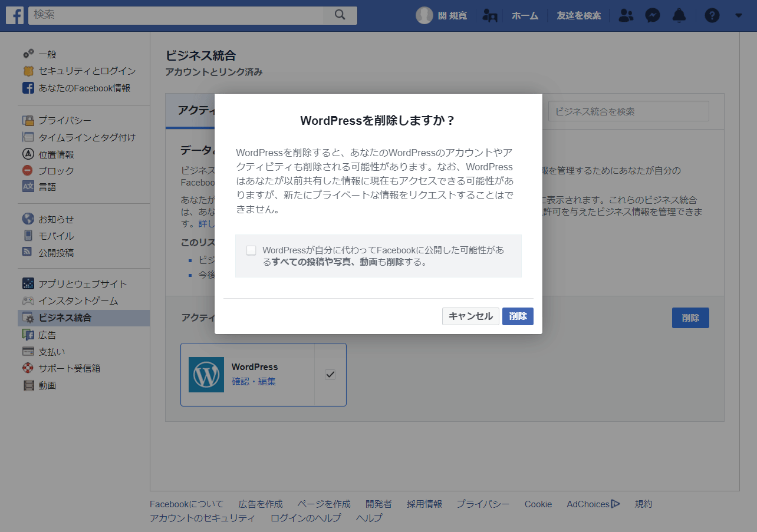The image size is (757, 532).
Task: Click the Find Friends shortcut icon beside profile name
Action: [x=489, y=15]
